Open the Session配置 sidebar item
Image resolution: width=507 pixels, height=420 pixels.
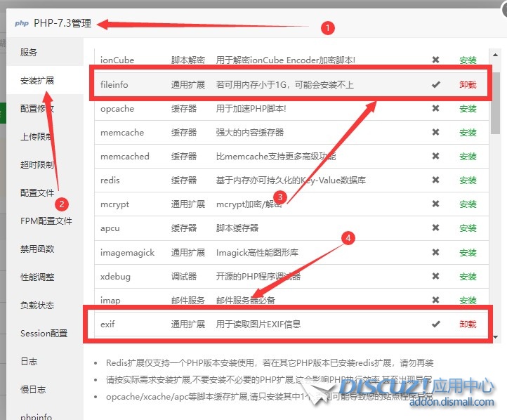(44, 334)
